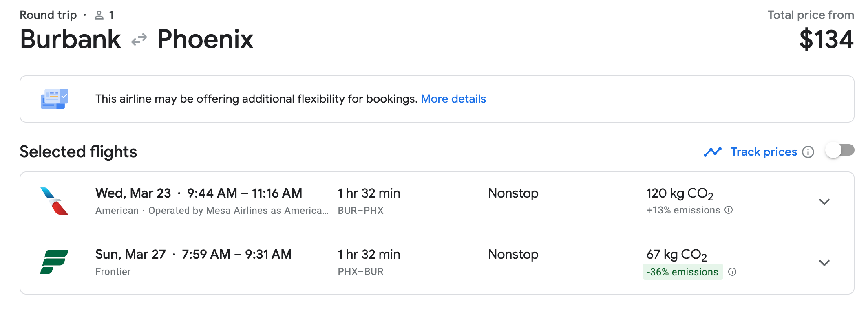
Task: Click the round-trip swap arrows icon
Action: (139, 40)
